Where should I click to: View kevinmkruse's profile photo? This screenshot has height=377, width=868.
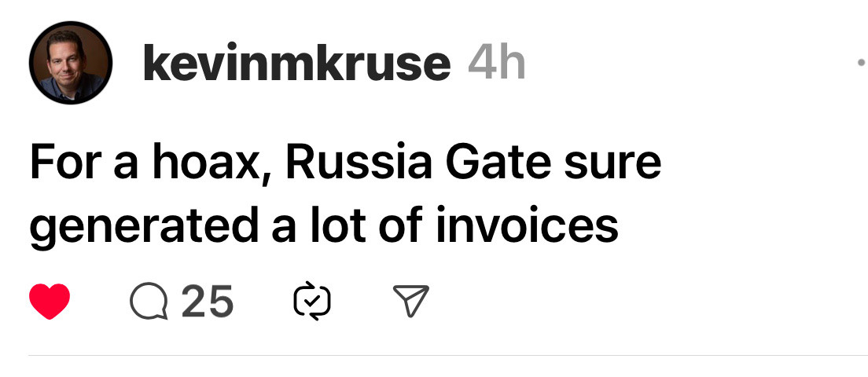coord(71,63)
